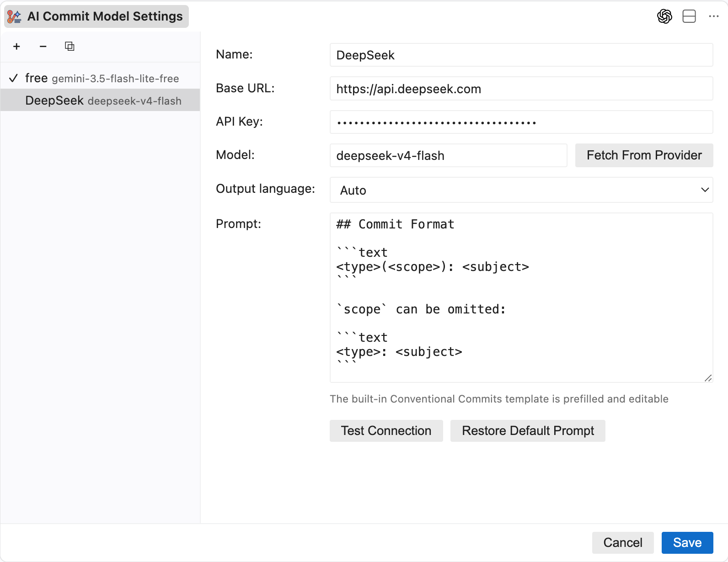Remove the selected model with the minus icon

pos(43,46)
